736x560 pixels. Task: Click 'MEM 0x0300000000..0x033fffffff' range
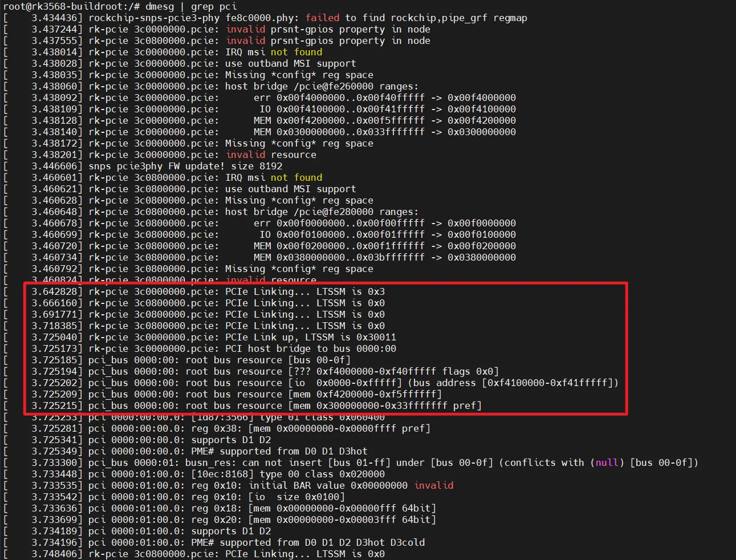(x=339, y=132)
